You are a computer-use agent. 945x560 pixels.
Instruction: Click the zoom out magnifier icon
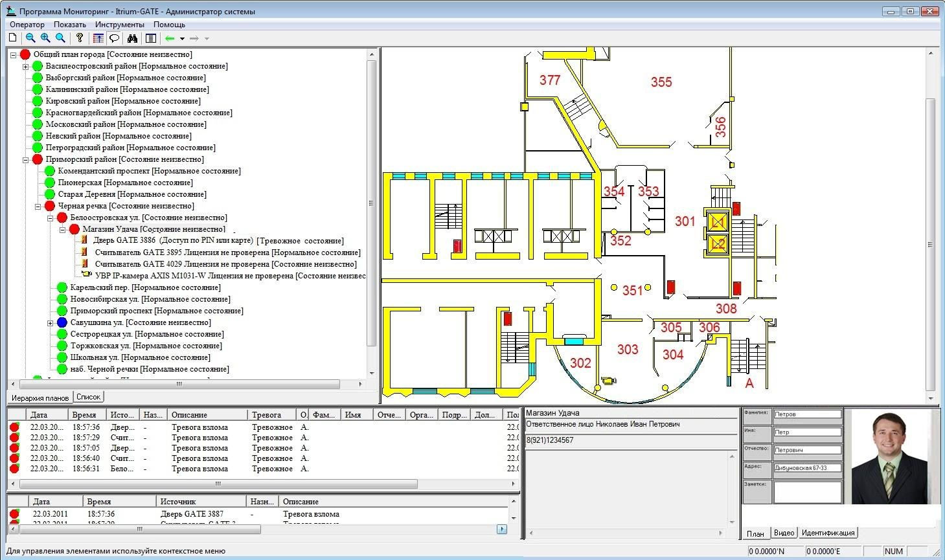pos(30,38)
